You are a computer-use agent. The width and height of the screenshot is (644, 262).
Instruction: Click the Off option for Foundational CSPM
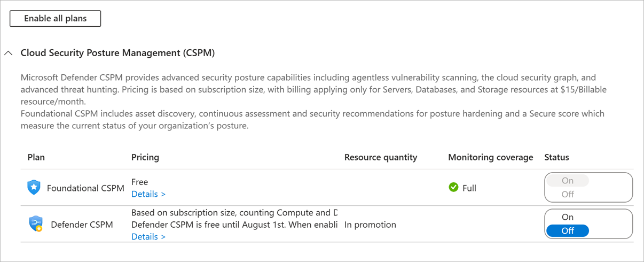coord(568,195)
